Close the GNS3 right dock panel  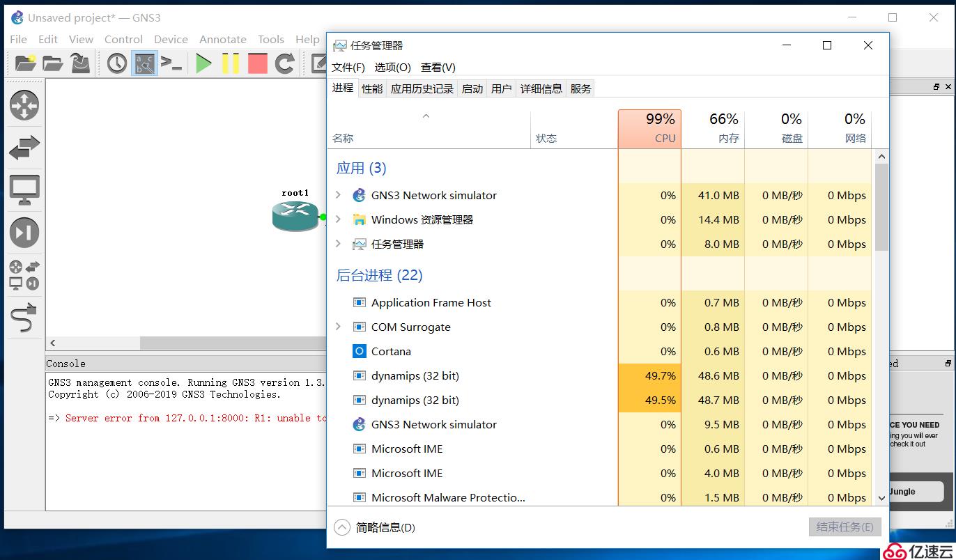pos(948,87)
